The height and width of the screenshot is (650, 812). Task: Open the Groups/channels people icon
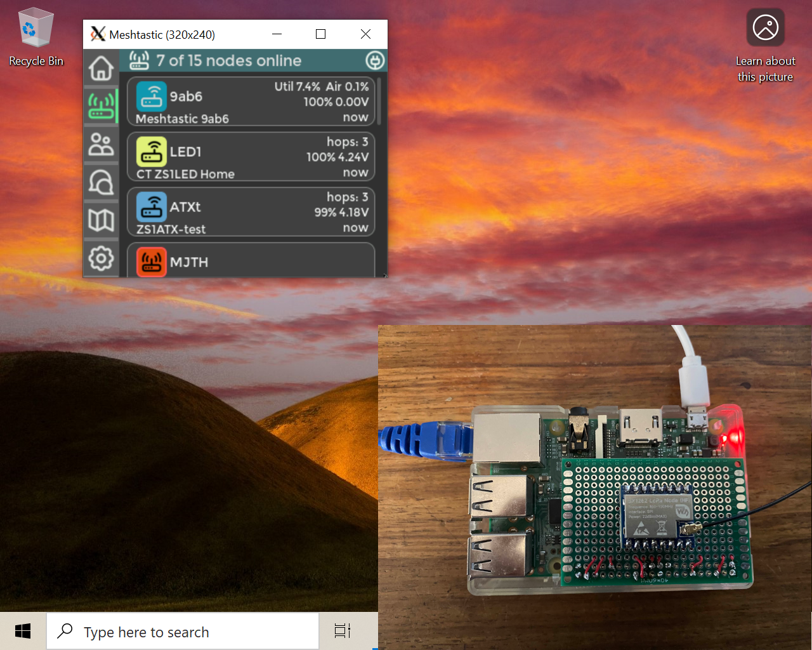click(101, 145)
